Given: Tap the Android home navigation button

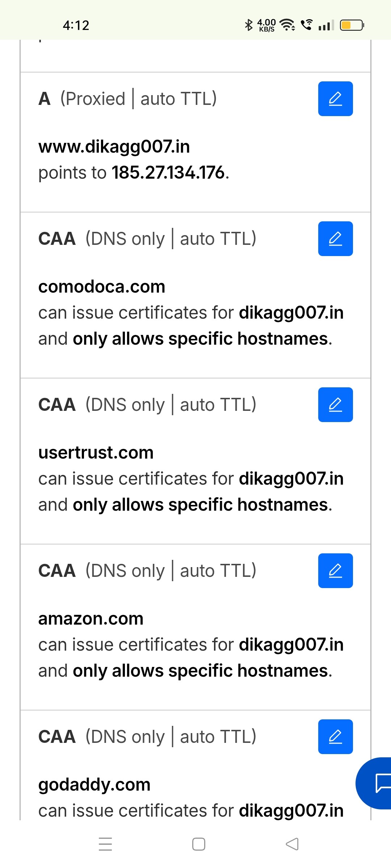Looking at the screenshot, I should coord(198,844).
